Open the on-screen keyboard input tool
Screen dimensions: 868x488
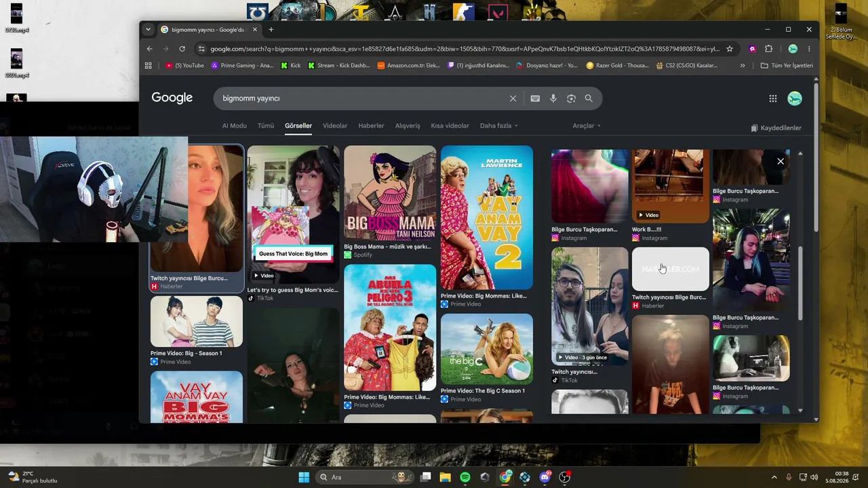pos(535,98)
